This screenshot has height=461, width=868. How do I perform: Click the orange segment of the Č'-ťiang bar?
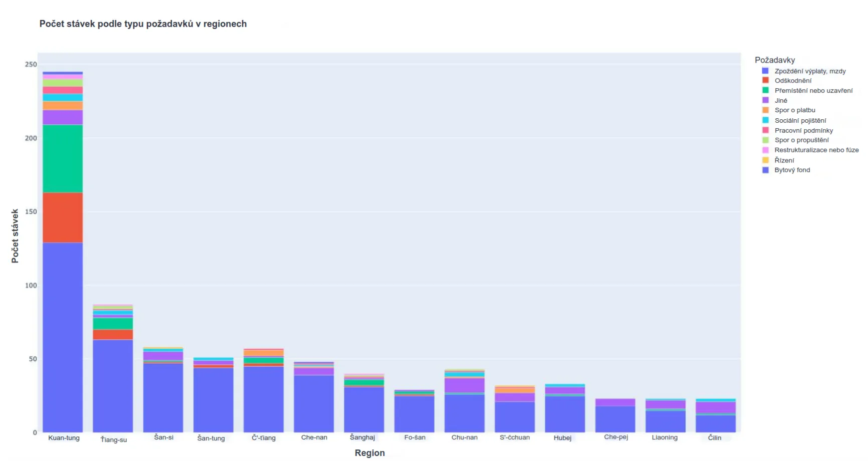coord(264,353)
